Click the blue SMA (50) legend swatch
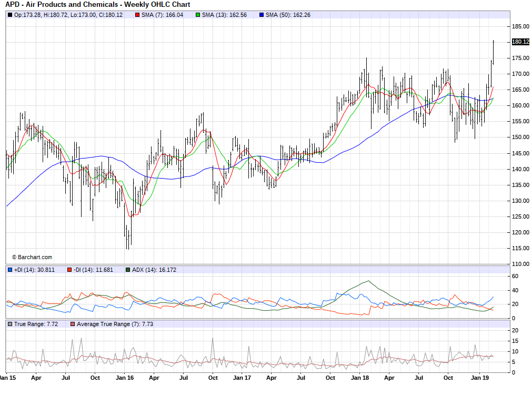Screen dimensions: 532x394 (x=261, y=15)
